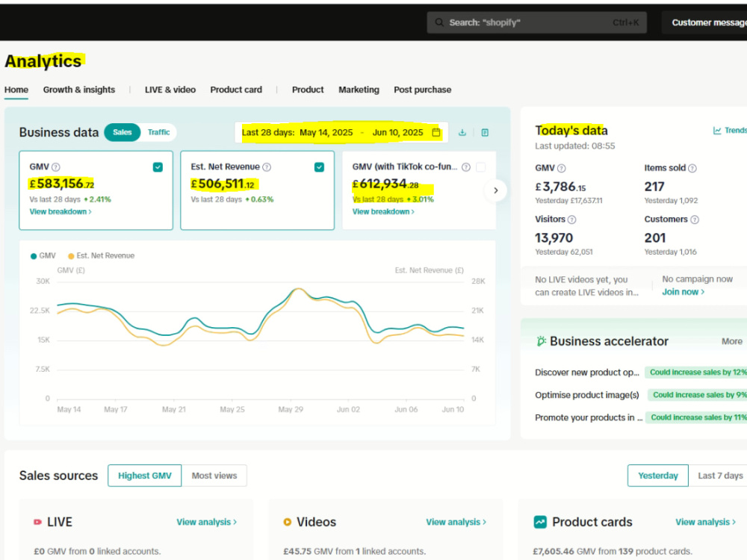This screenshot has width=747, height=560.
Task: Uncheck the Est. Net Revenue checkbox
Action: coord(319,167)
